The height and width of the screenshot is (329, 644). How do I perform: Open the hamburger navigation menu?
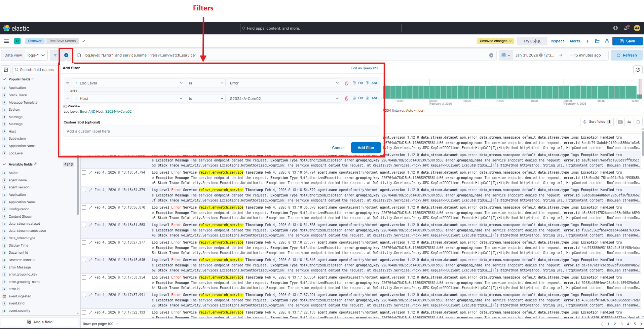pos(6,41)
